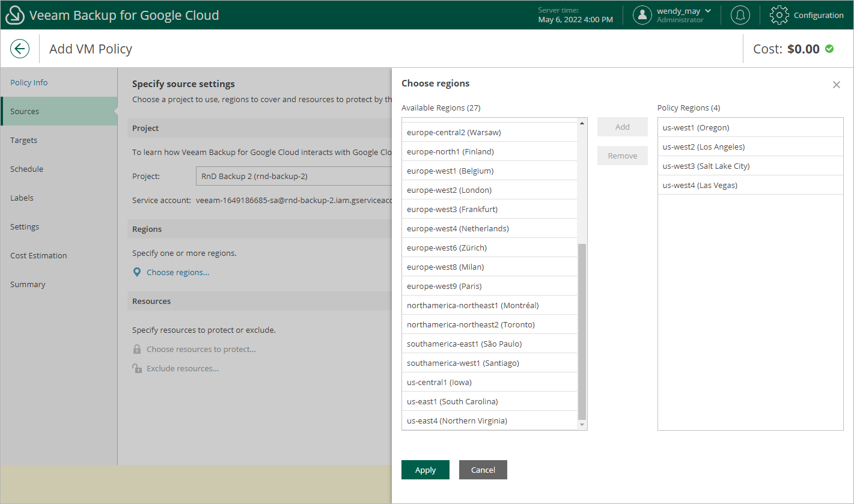The height and width of the screenshot is (504, 854).
Task: Click the Veeam logo icon
Action: tap(14, 15)
